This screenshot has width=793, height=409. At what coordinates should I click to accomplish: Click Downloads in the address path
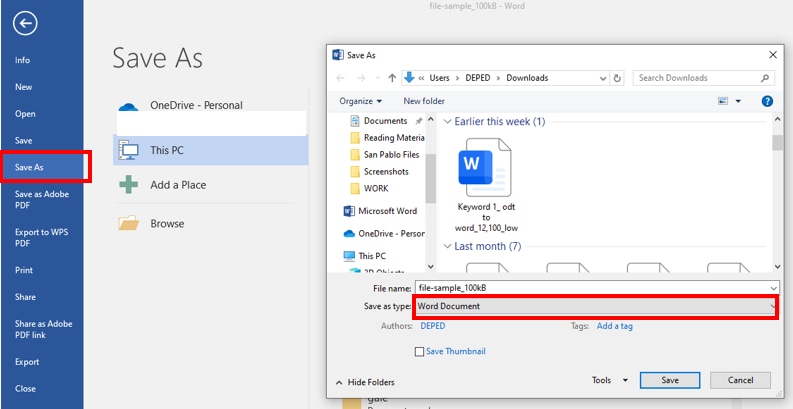[x=527, y=78]
